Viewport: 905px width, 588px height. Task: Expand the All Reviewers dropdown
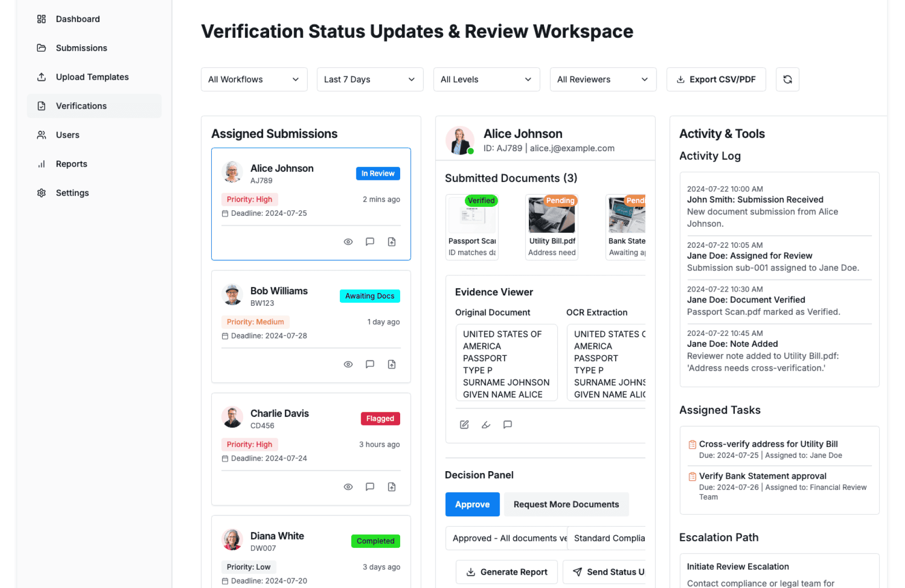pos(602,79)
